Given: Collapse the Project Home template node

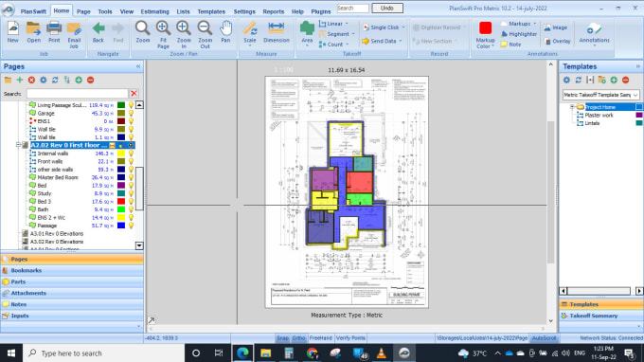Looking at the screenshot, I should 572,107.
